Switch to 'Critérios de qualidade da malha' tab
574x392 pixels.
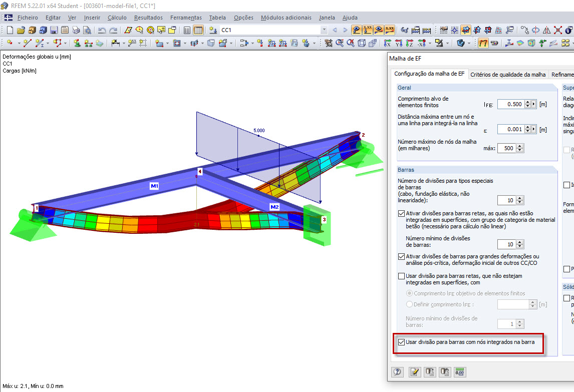tap(508, 75)
